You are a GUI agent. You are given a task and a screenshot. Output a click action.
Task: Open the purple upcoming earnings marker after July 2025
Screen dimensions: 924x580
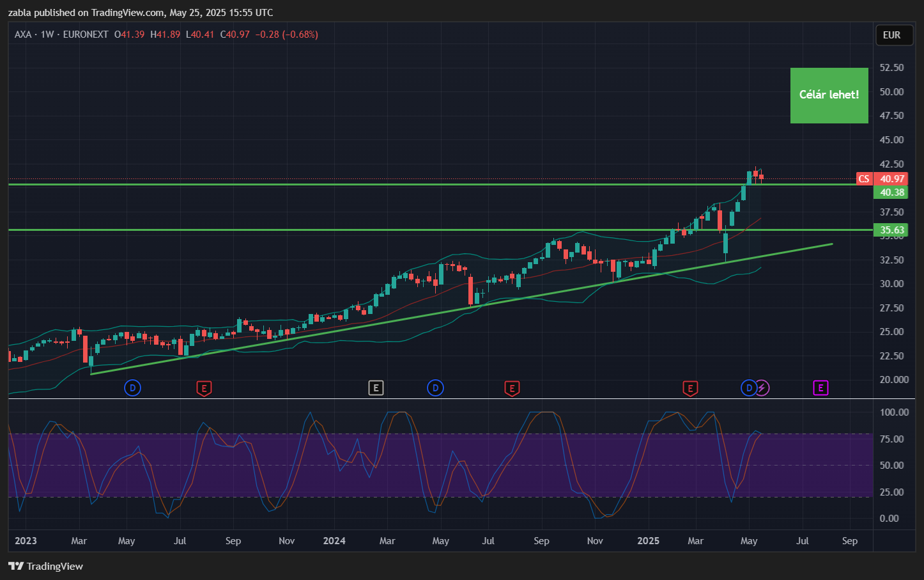[x=820, y=388]
